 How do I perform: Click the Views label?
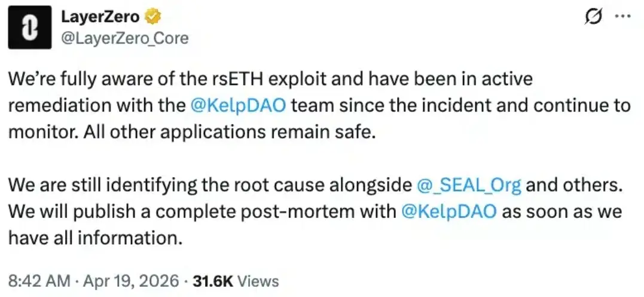258,281
